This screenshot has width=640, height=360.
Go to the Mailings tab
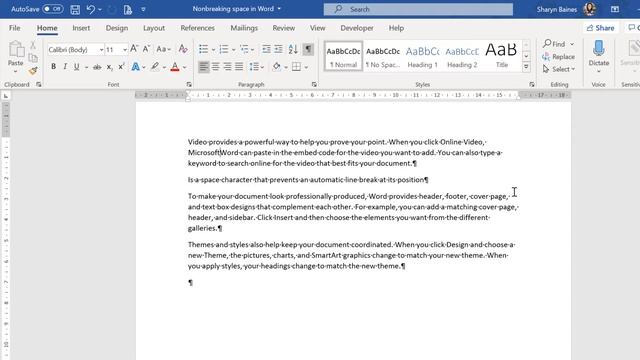pyautogui.click(x=244, y=28)
